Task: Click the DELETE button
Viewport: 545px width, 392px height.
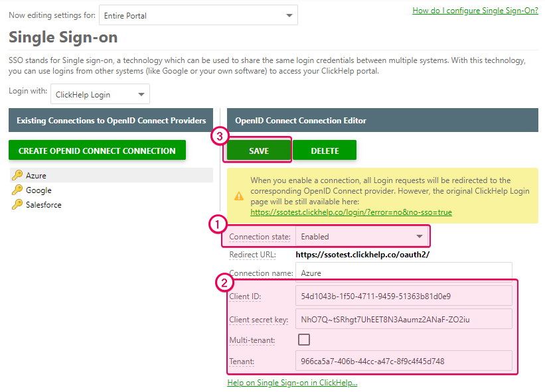Action: pos(325,150)
